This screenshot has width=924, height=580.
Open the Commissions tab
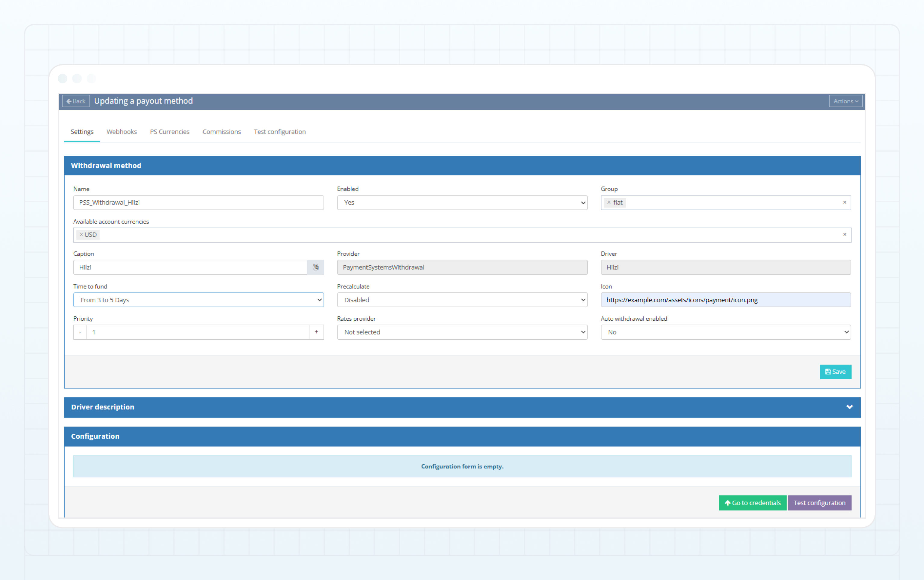[222, 131]
